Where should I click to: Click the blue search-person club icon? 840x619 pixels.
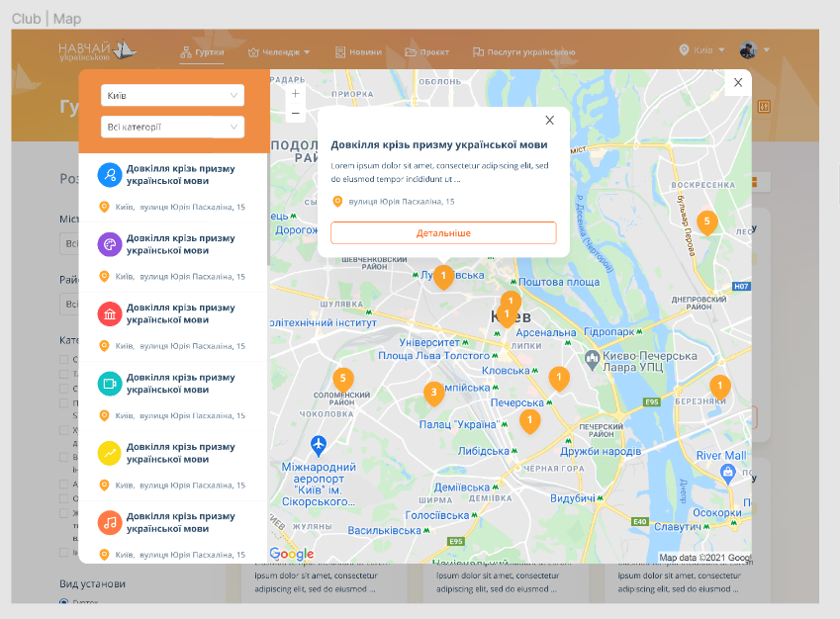click(110, 175)
